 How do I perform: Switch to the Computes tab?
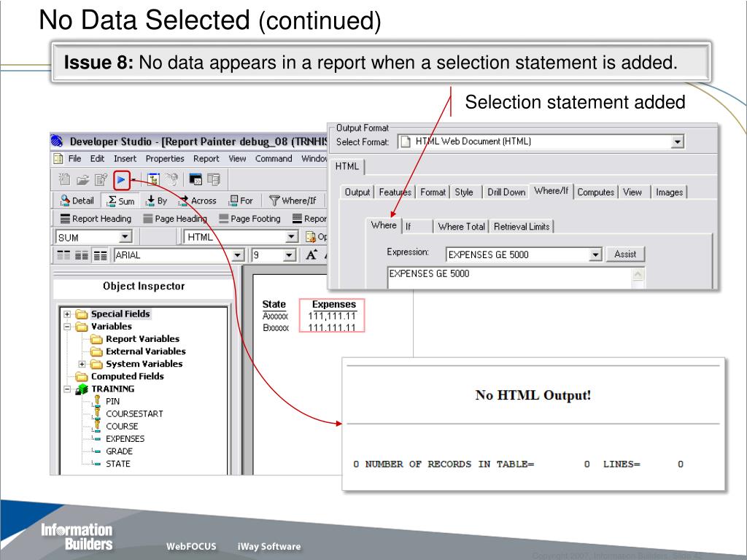click(x=595, y=192)
